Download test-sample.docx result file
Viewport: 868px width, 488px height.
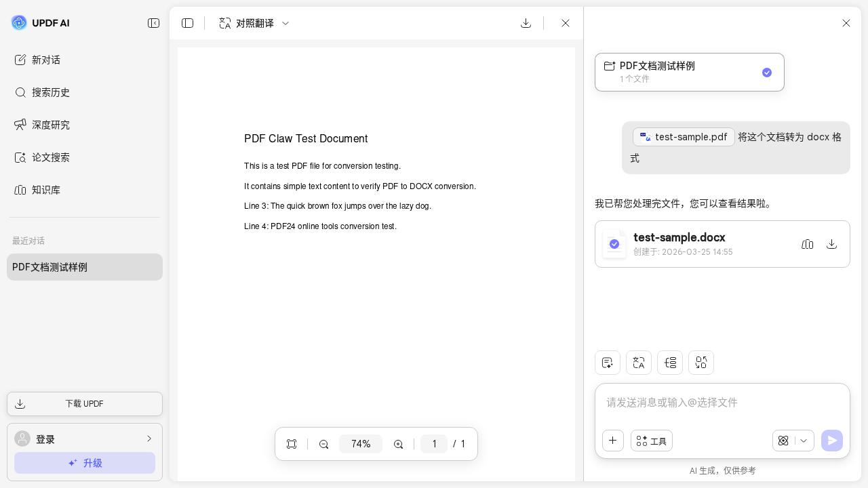pyautogui.click(x=831, y=244)
